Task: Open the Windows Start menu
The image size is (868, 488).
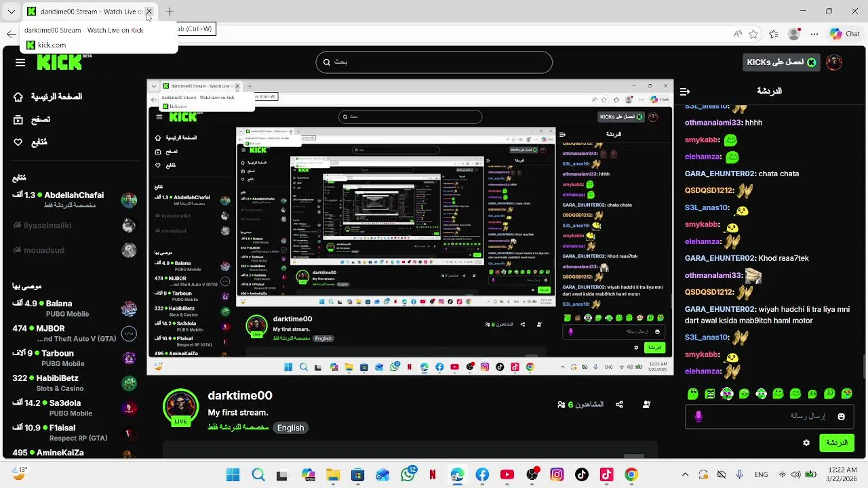Action: [233, 475]
